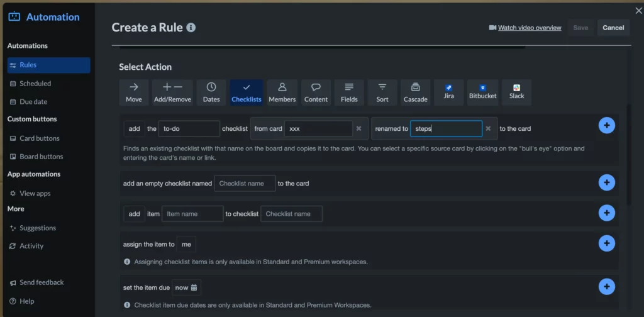Toggle add option for checklist item action
644x317 pixels.
click(135, 214)
